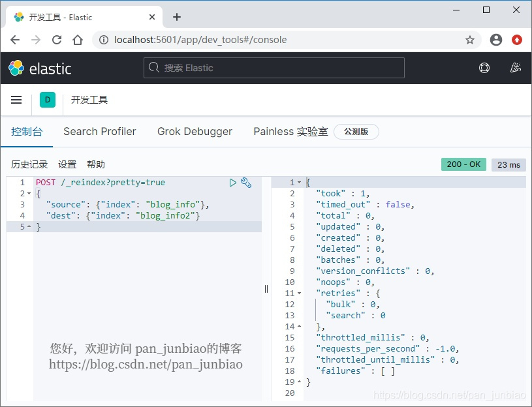Collapse the retries object at line 11
Viewport: 532px width, 407px height.
[298, 293]
